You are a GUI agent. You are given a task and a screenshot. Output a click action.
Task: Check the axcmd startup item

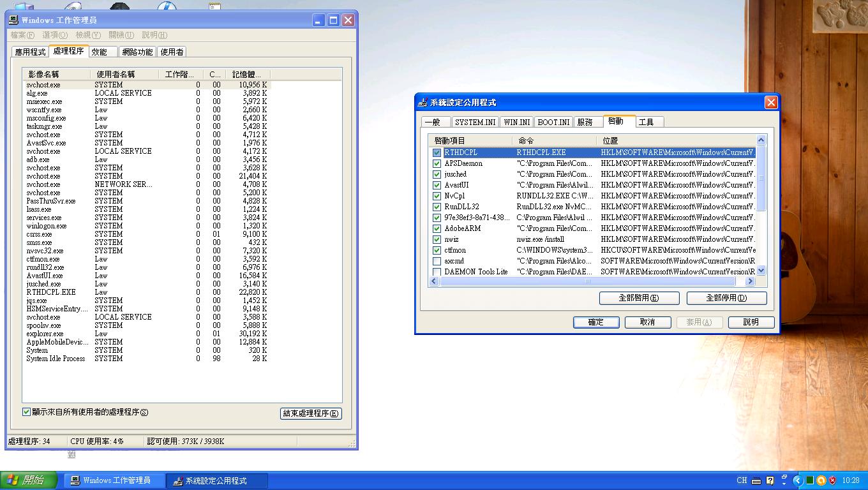437,261
